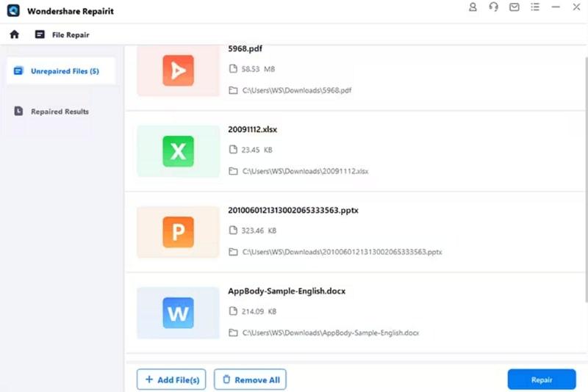Open the list menu icon

(535, 7)
